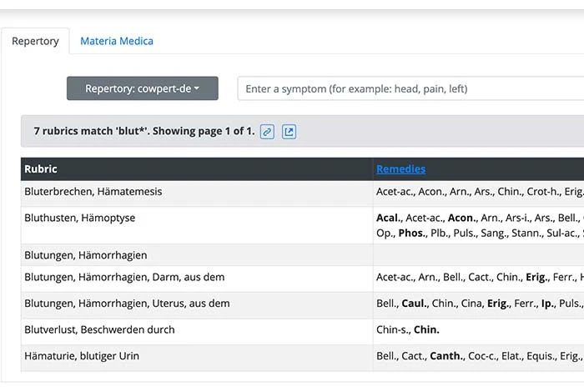This screenshot has height=392, width=584.
Task: Click the bold Chin. remedy in Blutverlust row
Action: pos(426,329)
